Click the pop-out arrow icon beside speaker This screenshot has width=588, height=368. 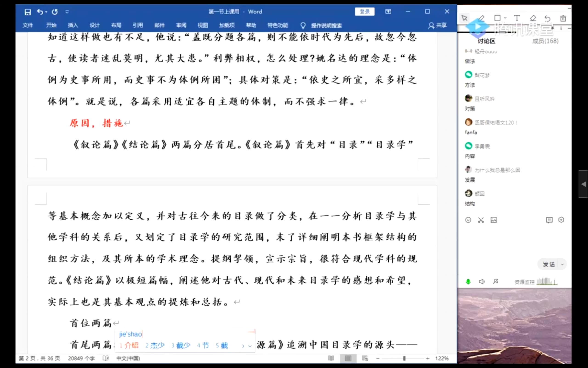(x=496, y=281)
